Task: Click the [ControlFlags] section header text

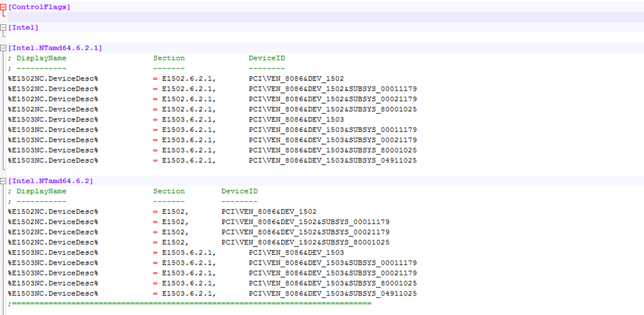Action: click(39, 7)
